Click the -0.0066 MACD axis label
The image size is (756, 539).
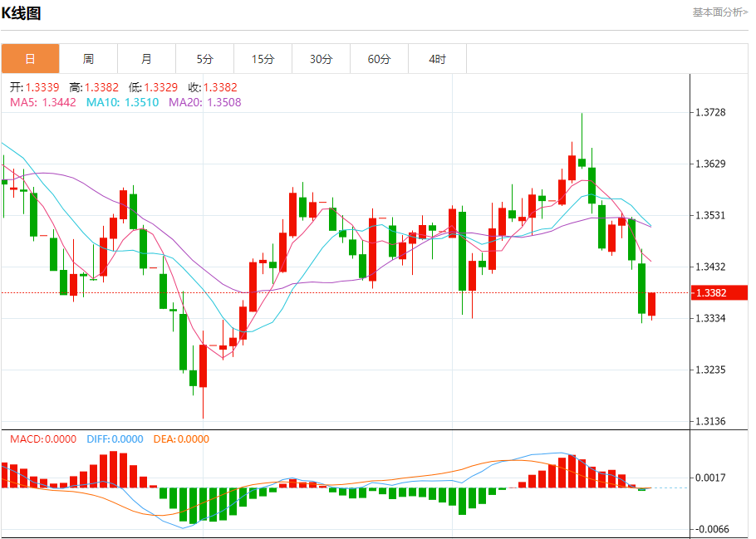click(x=711, y=529)
